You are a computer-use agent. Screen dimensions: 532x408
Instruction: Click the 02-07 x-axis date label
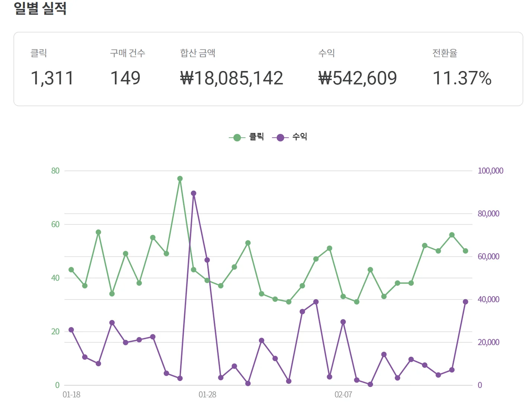(343, 395)
